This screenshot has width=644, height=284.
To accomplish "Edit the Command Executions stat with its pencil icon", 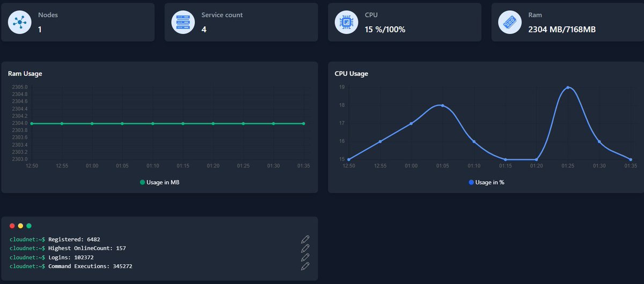I will pyautogui.click(x=305, y=266).
